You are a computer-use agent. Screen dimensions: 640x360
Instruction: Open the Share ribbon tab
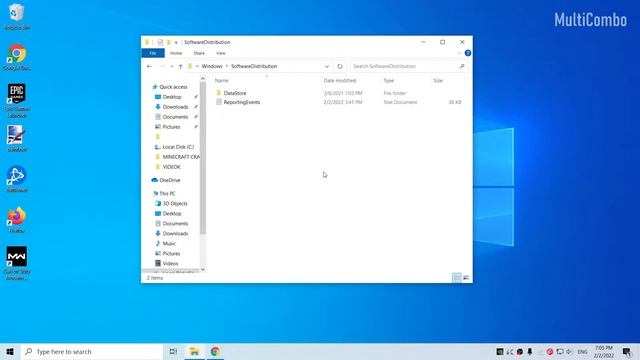click(199, 53)
